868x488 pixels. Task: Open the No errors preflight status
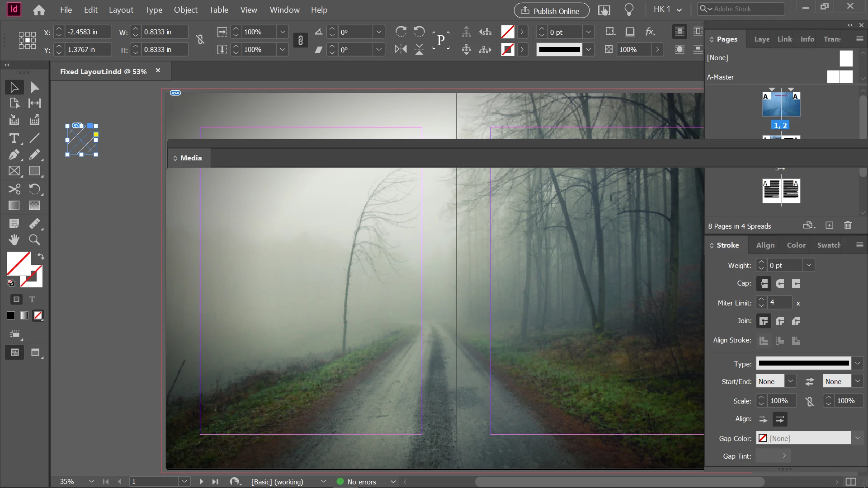(361, 482)
